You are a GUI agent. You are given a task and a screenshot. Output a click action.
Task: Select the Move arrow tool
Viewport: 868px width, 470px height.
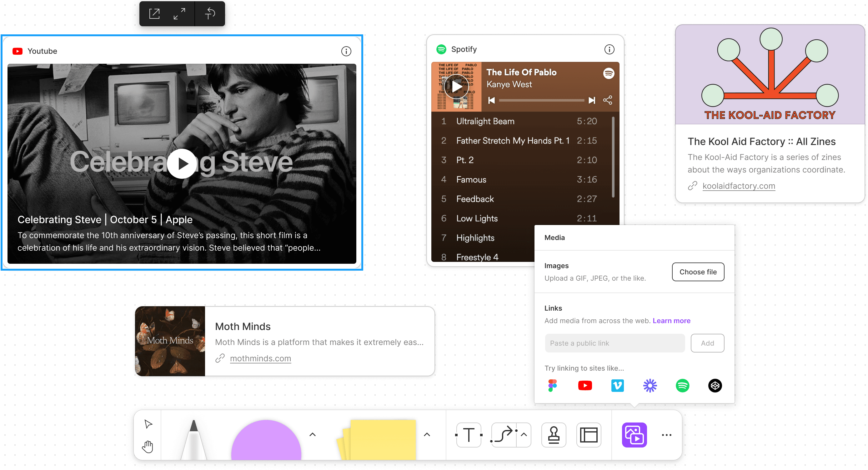click(x=148, y=424)
